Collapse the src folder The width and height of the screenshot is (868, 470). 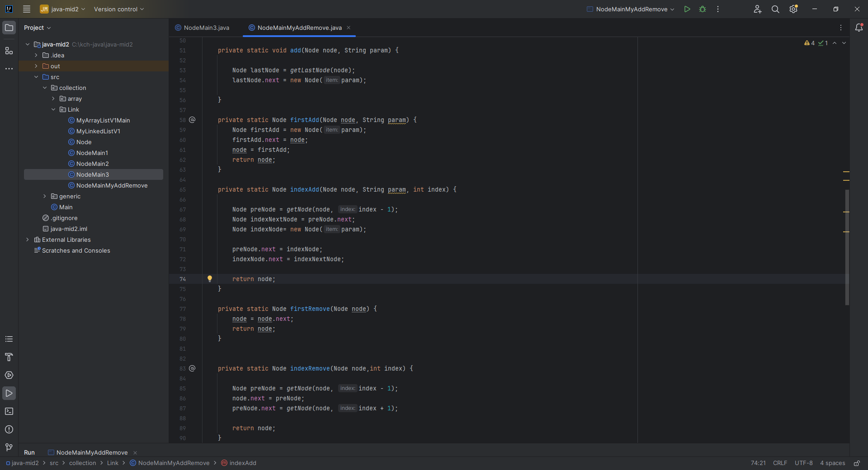(x=36, y=77)
